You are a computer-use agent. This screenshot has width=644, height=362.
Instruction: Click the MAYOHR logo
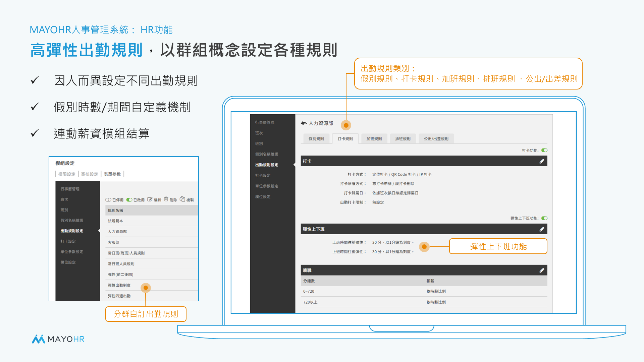tap(58, 339)
